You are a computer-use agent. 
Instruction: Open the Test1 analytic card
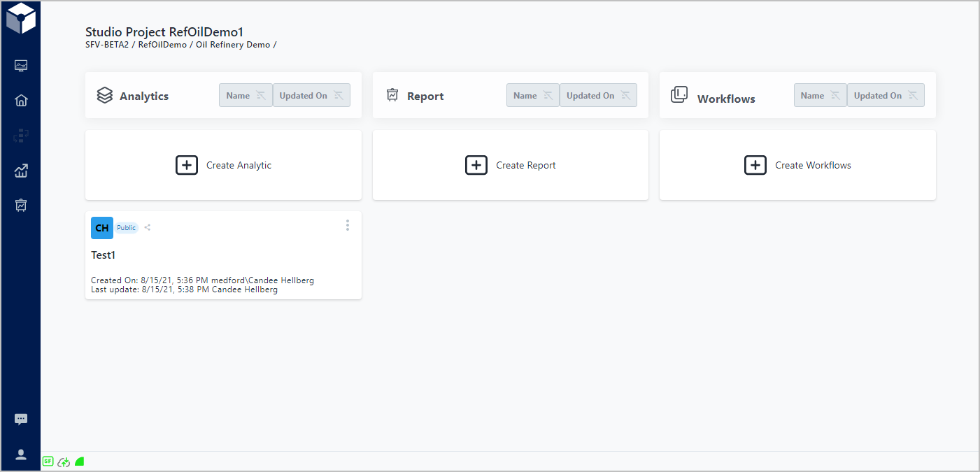click(103, 255)
